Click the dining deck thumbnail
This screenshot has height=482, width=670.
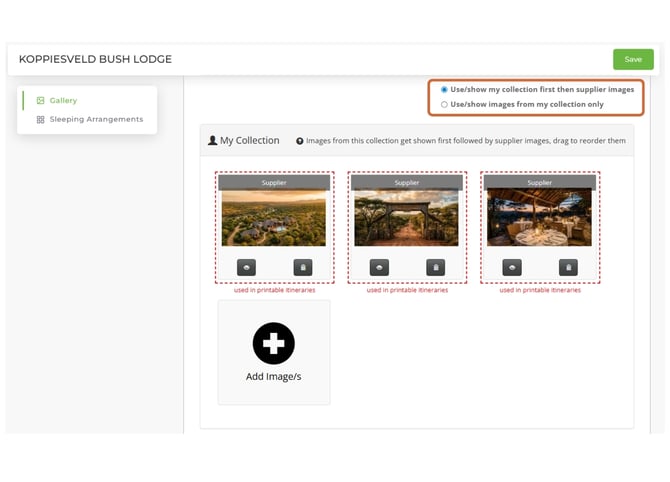tap(539, 218)
